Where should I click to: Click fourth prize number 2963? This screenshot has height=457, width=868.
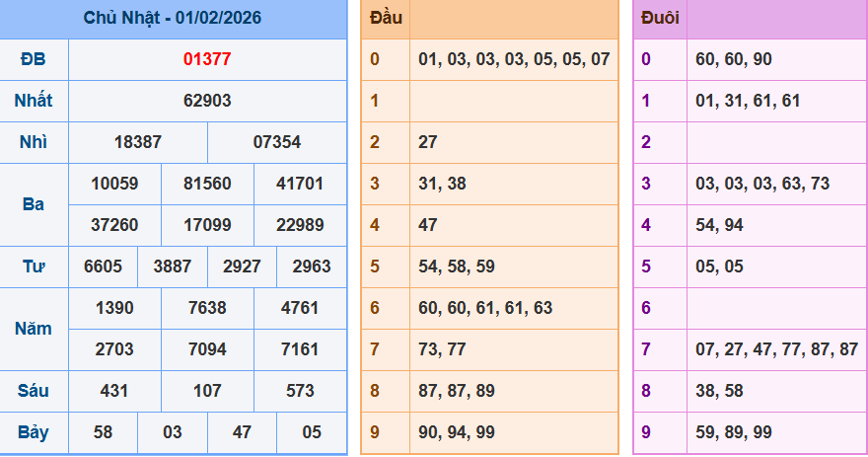point(312,267)
